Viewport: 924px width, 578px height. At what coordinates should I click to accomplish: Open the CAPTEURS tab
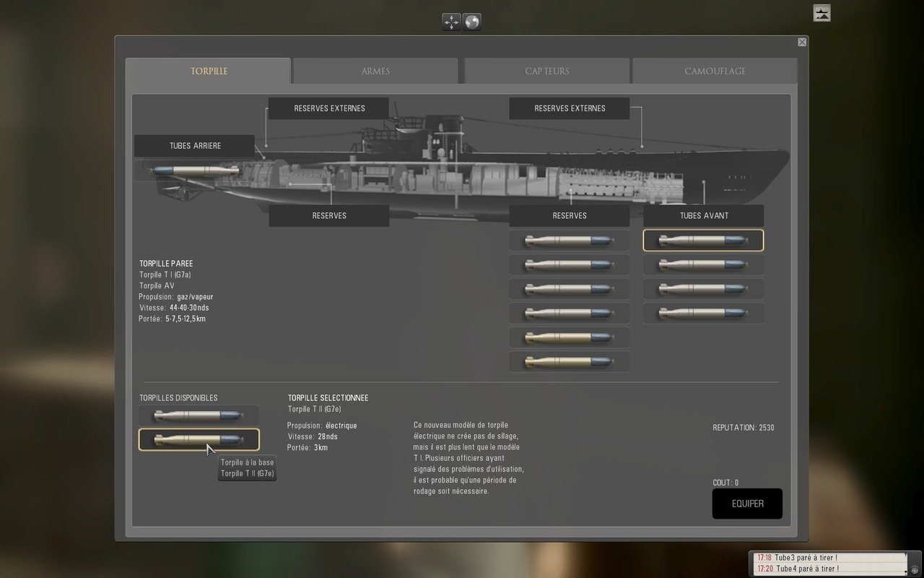pos(547,72)
